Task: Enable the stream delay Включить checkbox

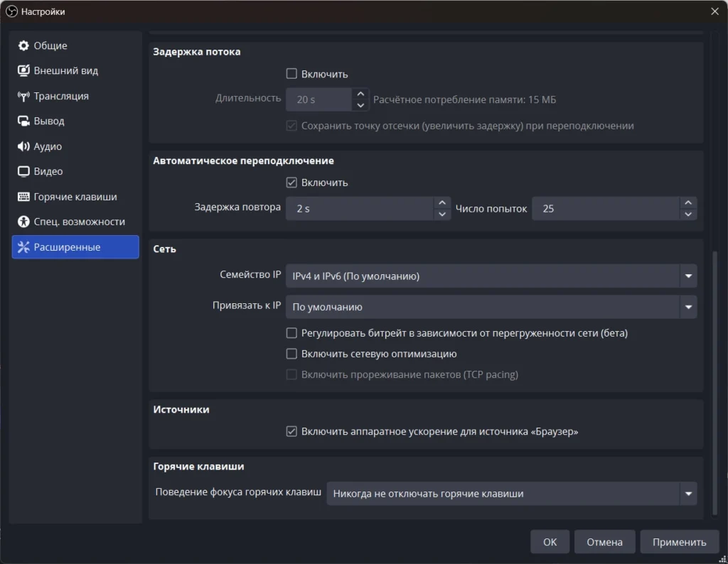Action: 291,74
